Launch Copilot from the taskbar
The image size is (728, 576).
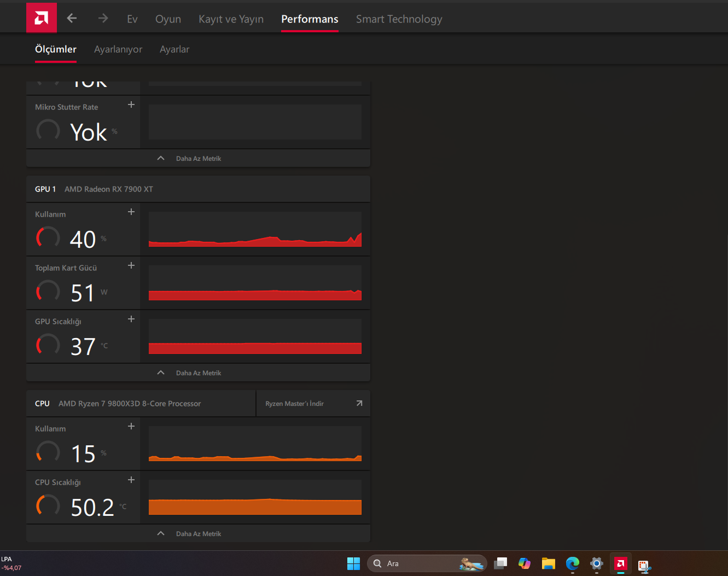[525, 563]
